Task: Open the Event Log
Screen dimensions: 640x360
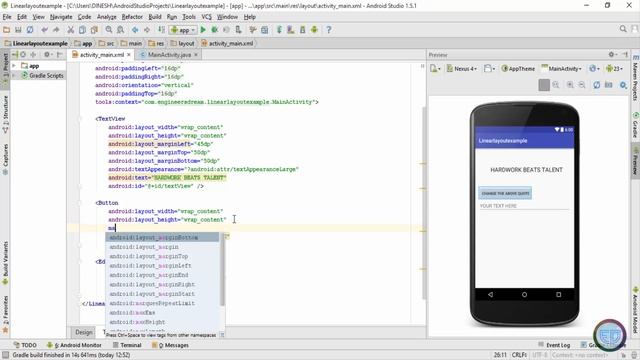Action: click(x=554, y=345)
